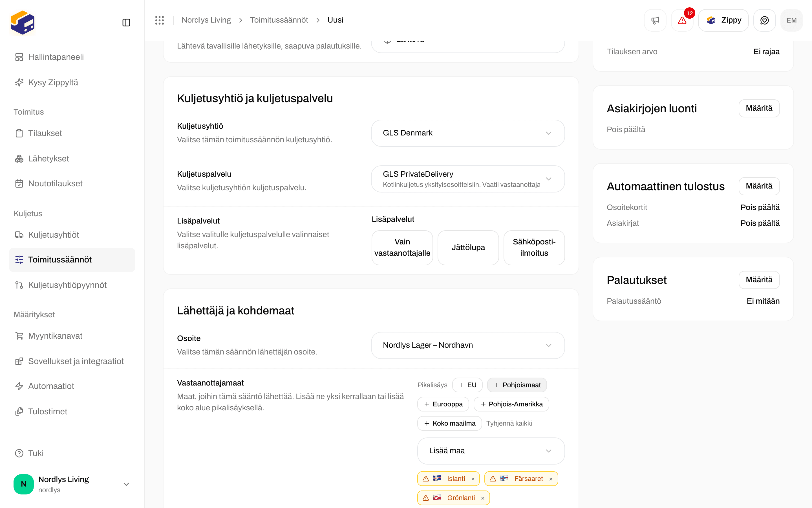Viewport: 812px width, 508px height.
Task: Click the Tulostimet printer icon
Action: [x=19, y=411]
